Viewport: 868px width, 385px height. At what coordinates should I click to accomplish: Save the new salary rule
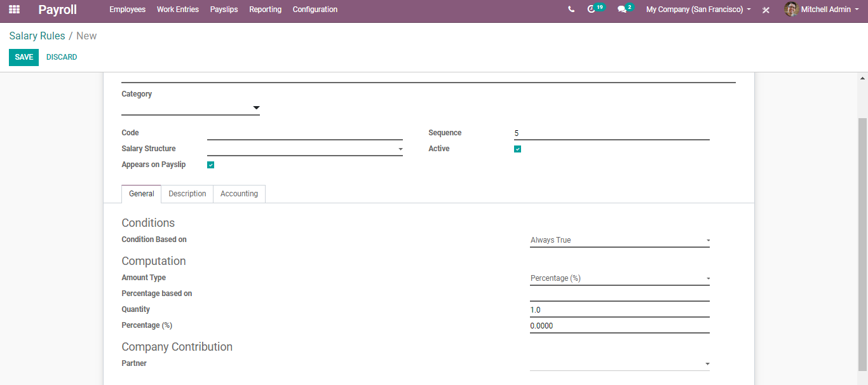pyautogui.click(x=24, y=57)
